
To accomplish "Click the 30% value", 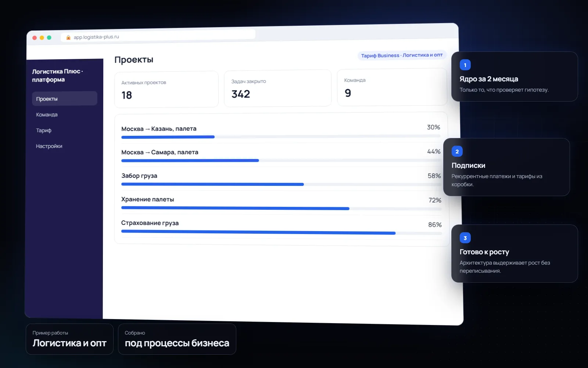I will coord(433,127).
